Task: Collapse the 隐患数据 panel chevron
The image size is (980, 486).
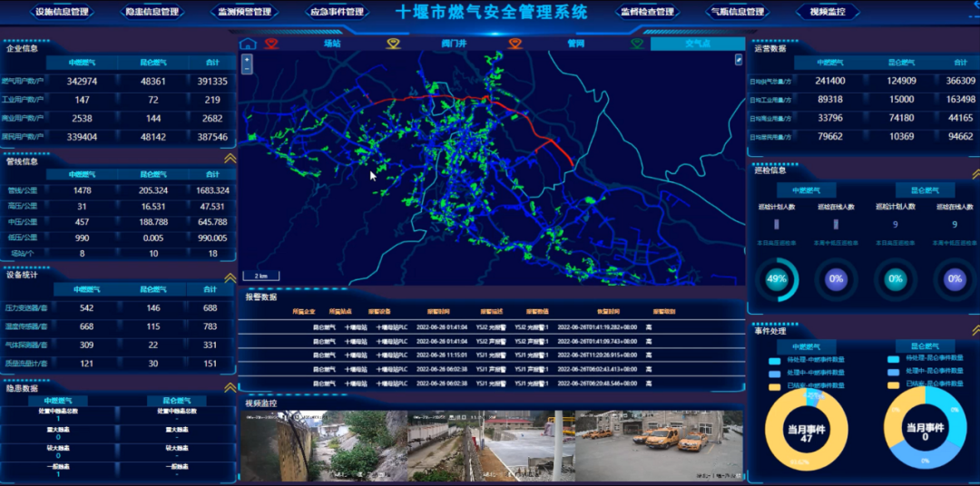Action: click(x=230, y=387)
